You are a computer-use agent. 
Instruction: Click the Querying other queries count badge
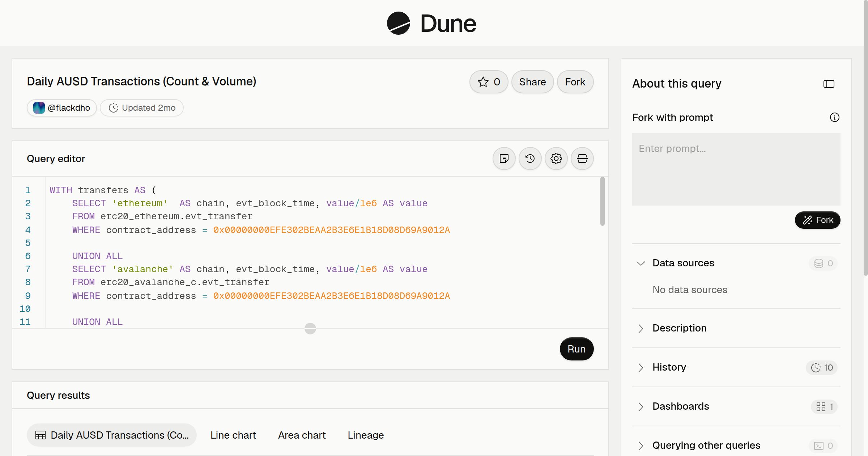point(823,446)
